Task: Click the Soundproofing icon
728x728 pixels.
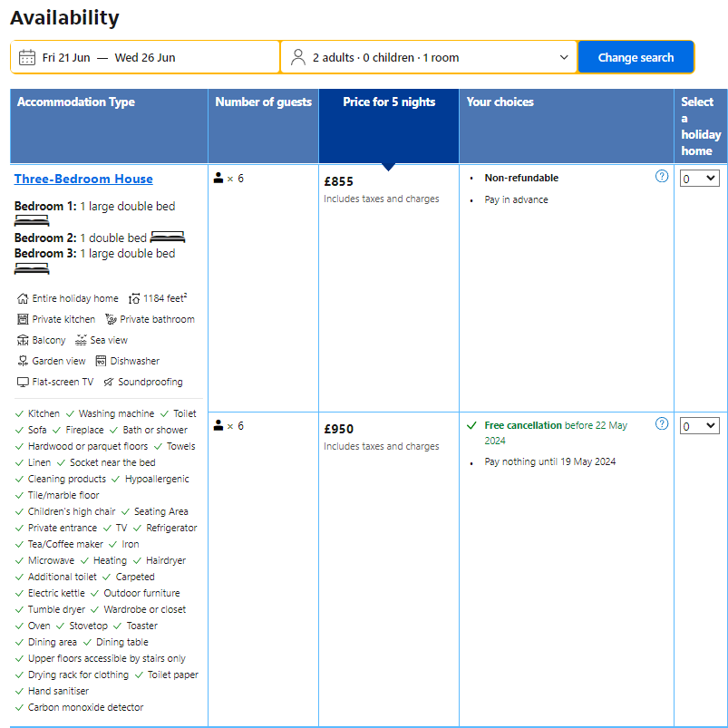Action: 109,382
